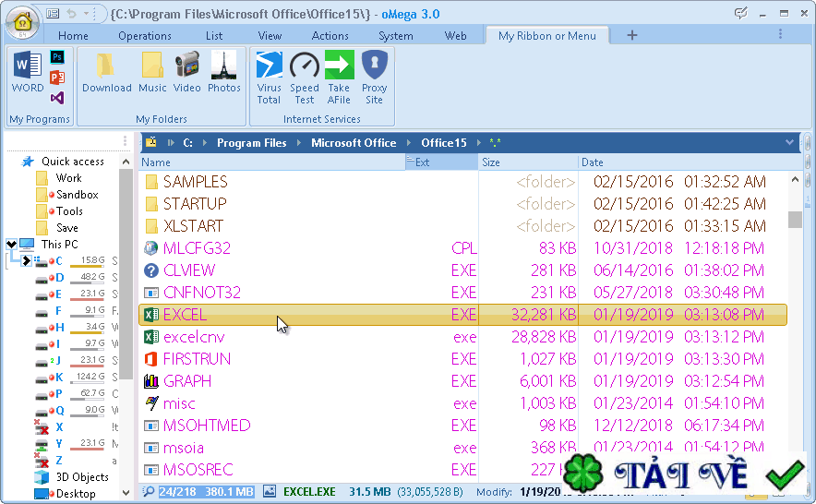The image size is (816, 504).
Task: Add a new ribbon tab with plus
Action: pyautogui.click(x=631, y=35)
